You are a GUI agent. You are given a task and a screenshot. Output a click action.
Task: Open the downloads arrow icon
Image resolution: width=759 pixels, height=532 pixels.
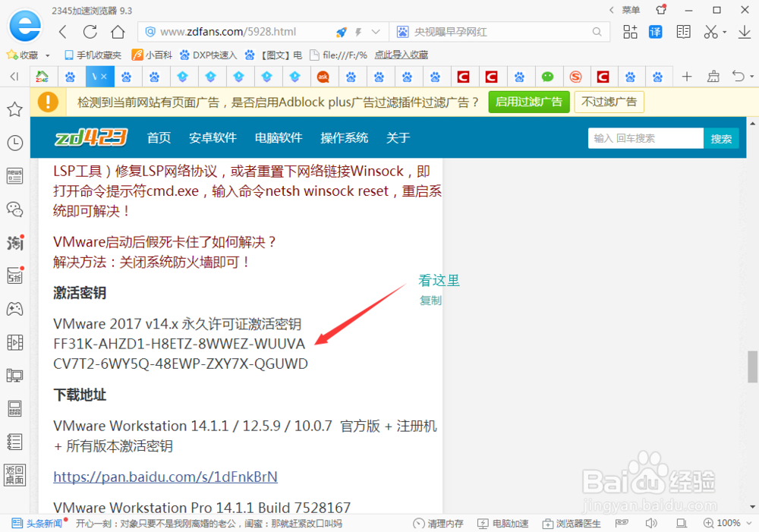point(745,32)
